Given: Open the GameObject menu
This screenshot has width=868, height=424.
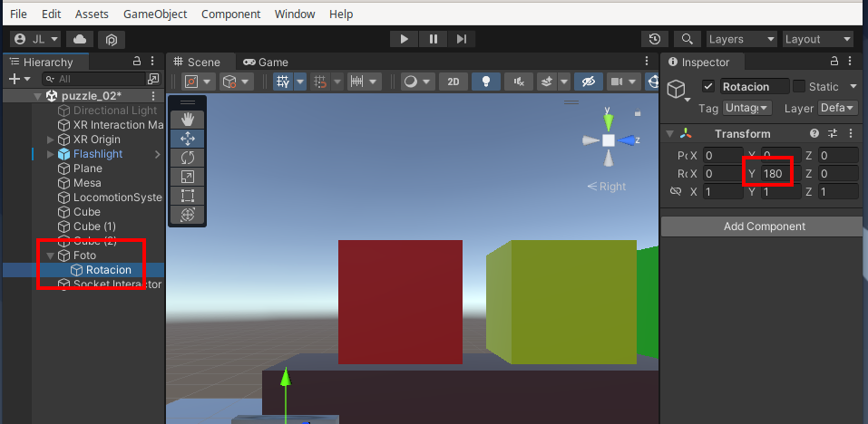Looking at the screenshot, I should [155, 14].
